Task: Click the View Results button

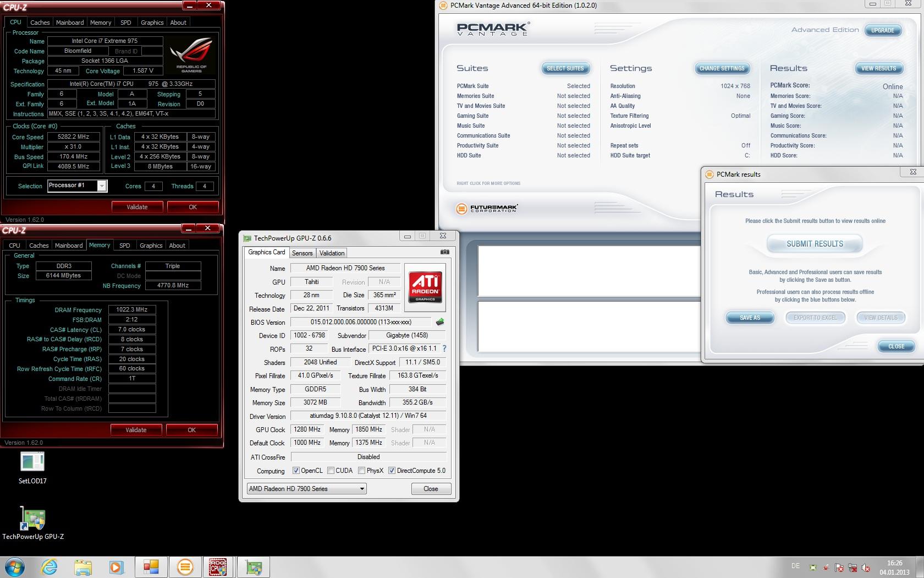Action: [878, 68]
